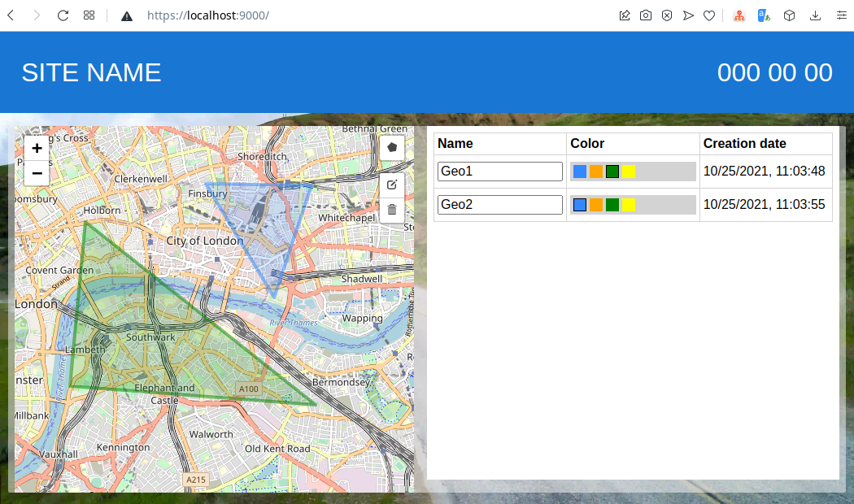Open the screenshot camera tool in the toolbar
The image size is (854, 504).
point(646,15)
